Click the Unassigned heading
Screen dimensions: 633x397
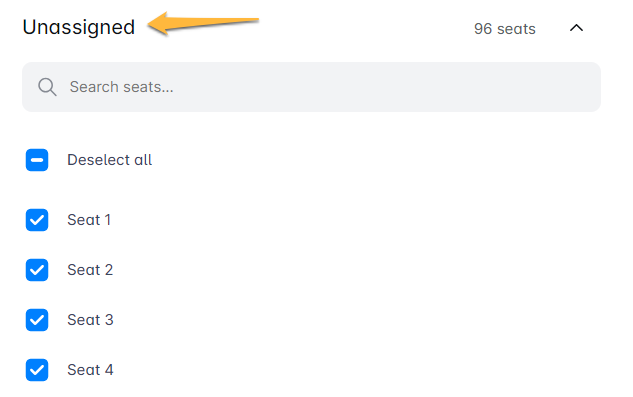(79, 27)
